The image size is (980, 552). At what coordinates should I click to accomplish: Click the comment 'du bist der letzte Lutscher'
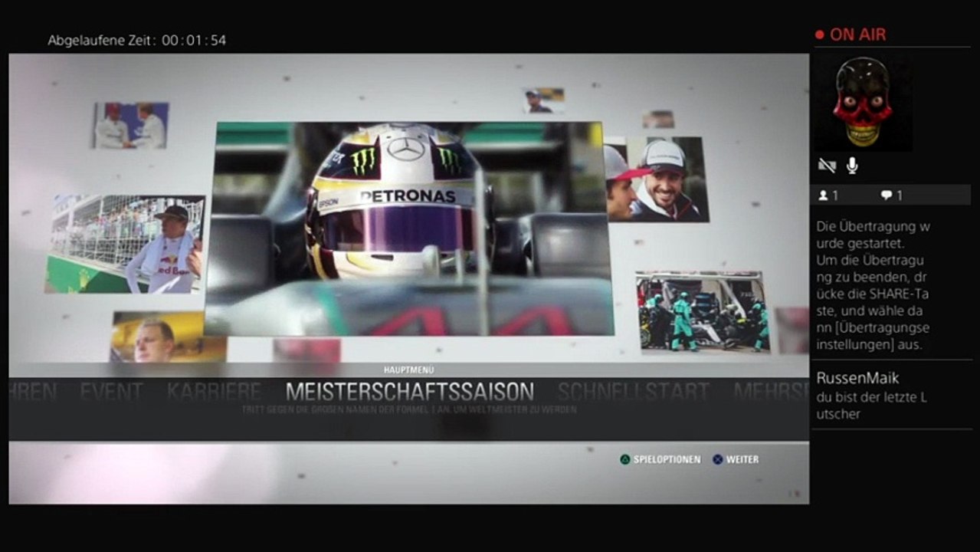click(871, 406)
